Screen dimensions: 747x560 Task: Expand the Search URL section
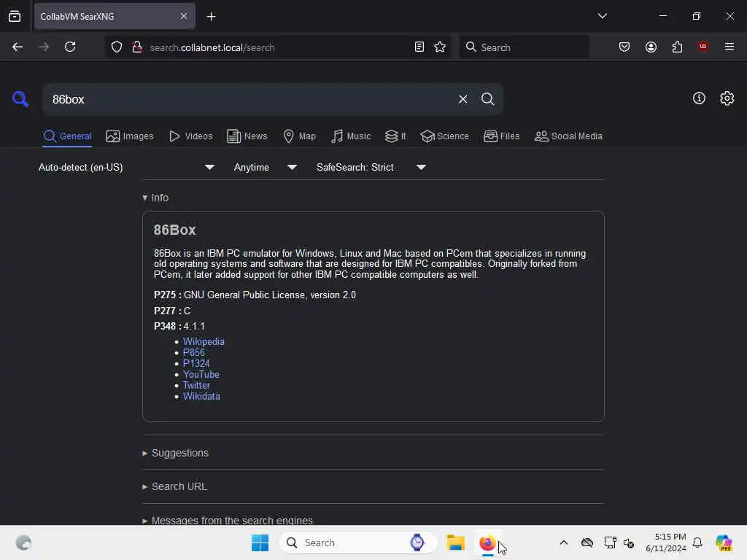pyautogui.click(x=174, y=486)
